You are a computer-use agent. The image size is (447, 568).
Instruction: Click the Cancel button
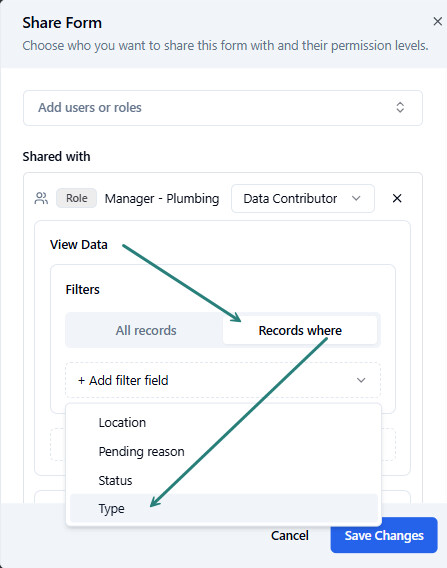pyautogui.click(x=290, y=535)
